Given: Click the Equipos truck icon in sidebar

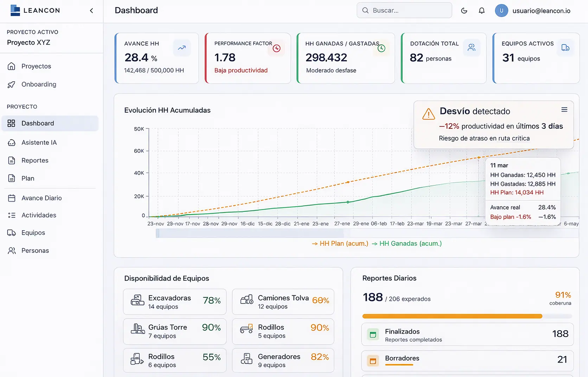Looking at the screenshot, I should (12, 233).
